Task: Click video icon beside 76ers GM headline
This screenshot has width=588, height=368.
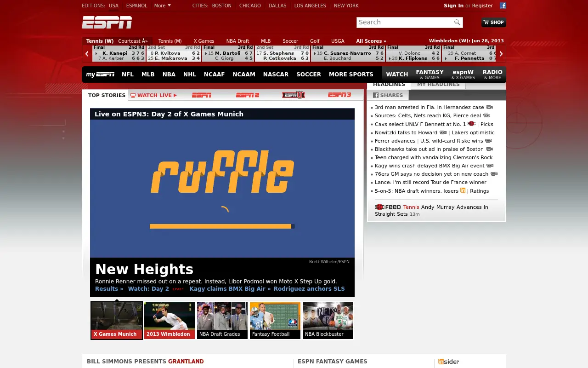Action: click(494, 174)
